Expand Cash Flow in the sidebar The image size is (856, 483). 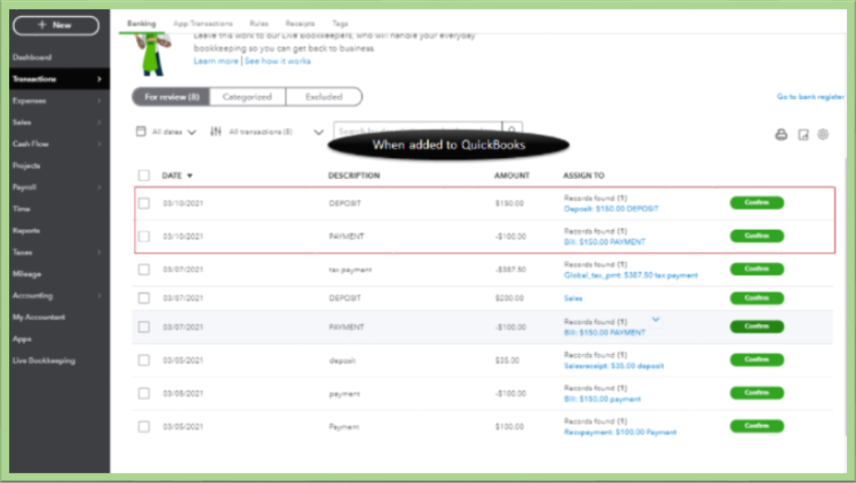[x=99, y=144]
